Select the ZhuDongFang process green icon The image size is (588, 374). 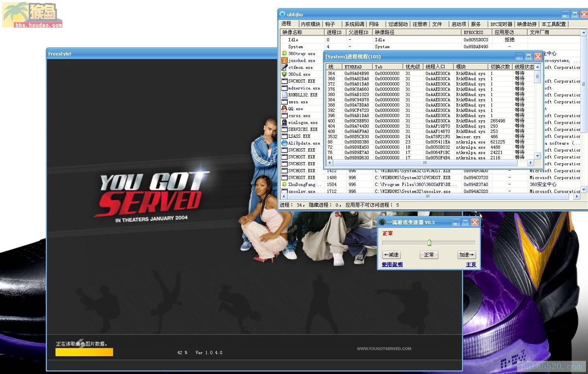[x=284, y=184]
